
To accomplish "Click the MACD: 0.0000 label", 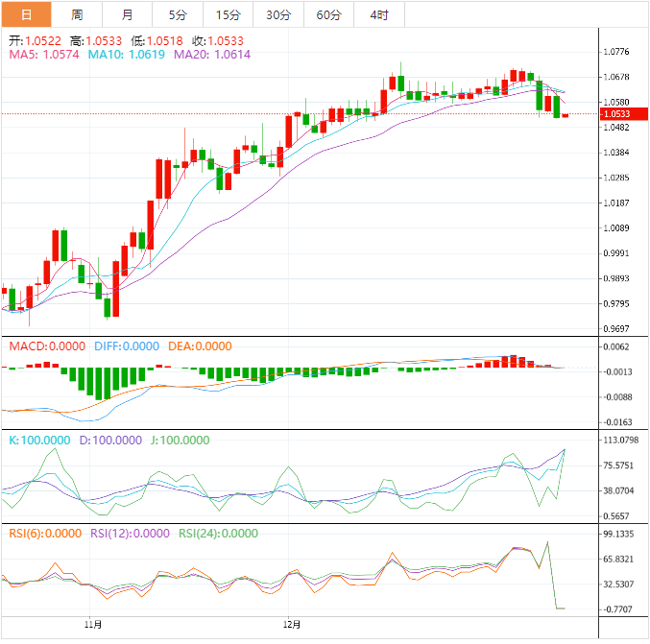I will [x=47, y=346].
